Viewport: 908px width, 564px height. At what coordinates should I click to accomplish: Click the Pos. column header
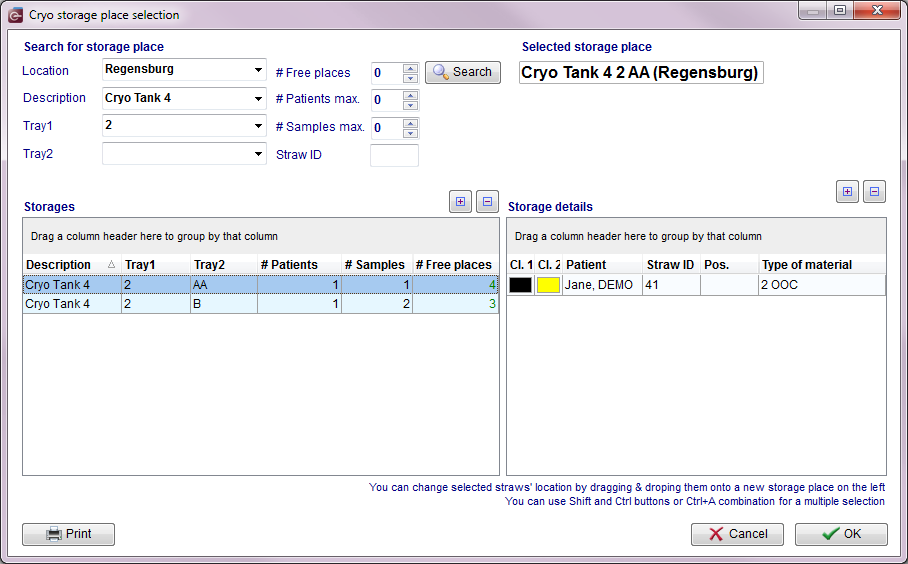coord(730,265)
